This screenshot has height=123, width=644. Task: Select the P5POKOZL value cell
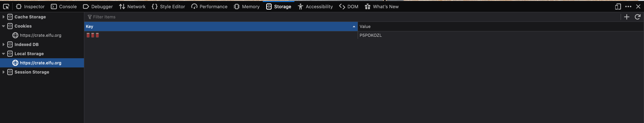(x=500, y=35)
